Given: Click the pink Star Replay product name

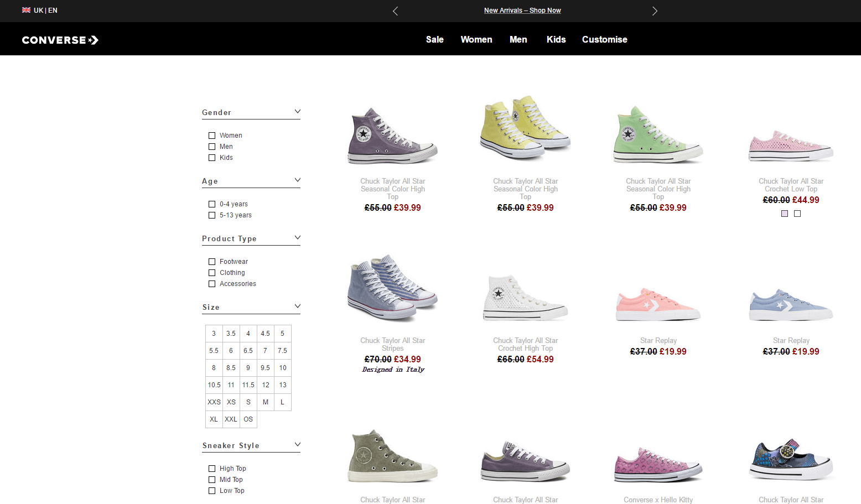Looking at the screenshot, I should (x=658, y=340).
